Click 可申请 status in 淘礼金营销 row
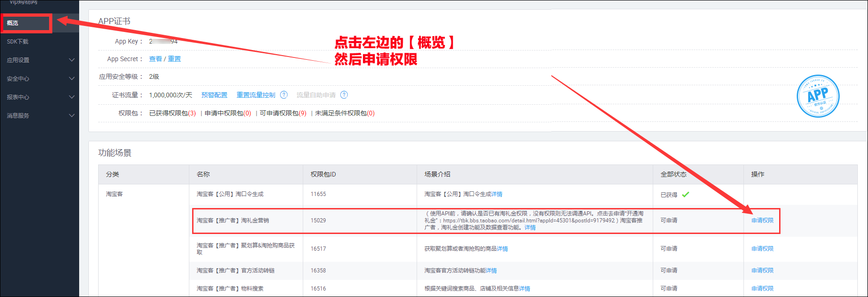Screen dimensions: 868x297 pyautogui.click(x=669, y=221)
